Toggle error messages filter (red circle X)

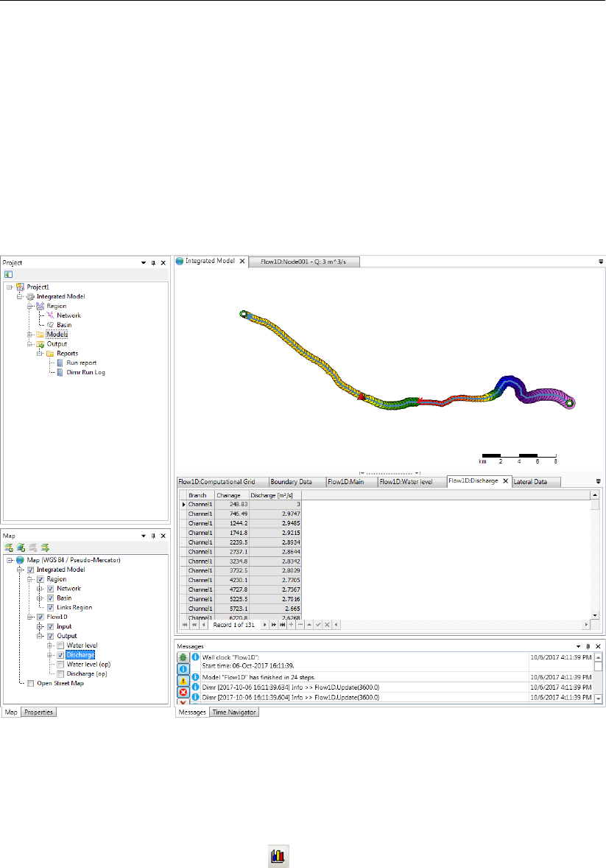(x=183, y=693)
